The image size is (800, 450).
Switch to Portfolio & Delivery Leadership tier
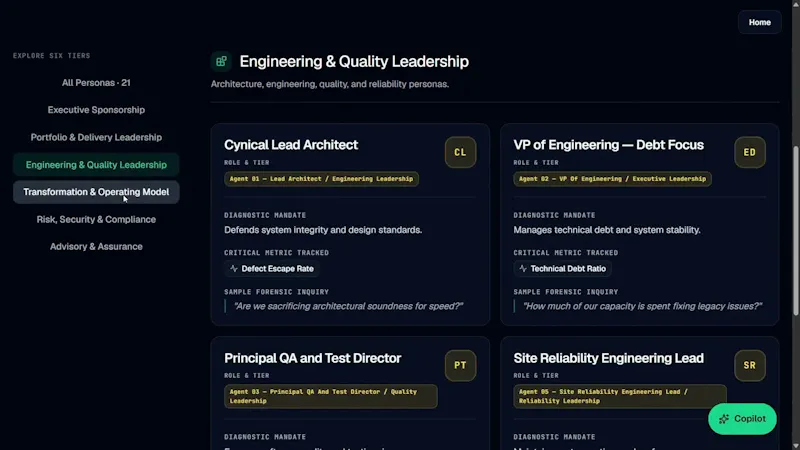coord(96,137)
